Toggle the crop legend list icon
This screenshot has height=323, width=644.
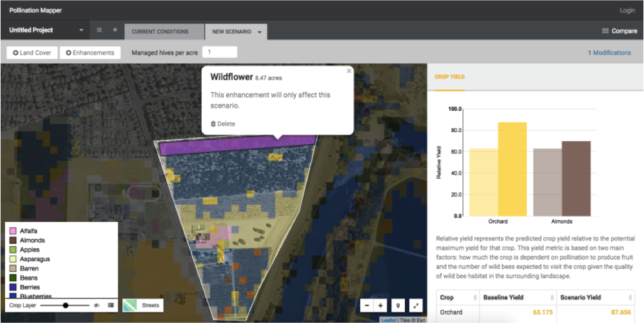(x=111, y=305)
